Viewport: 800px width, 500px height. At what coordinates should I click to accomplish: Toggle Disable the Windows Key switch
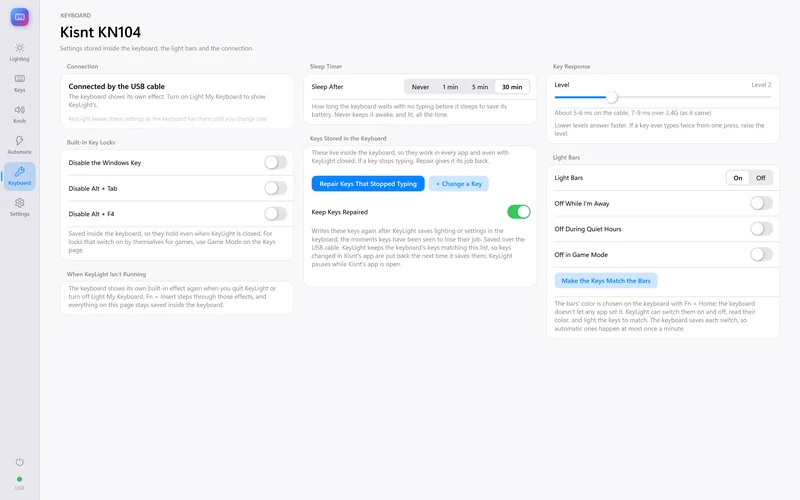[x=276, y=163]
